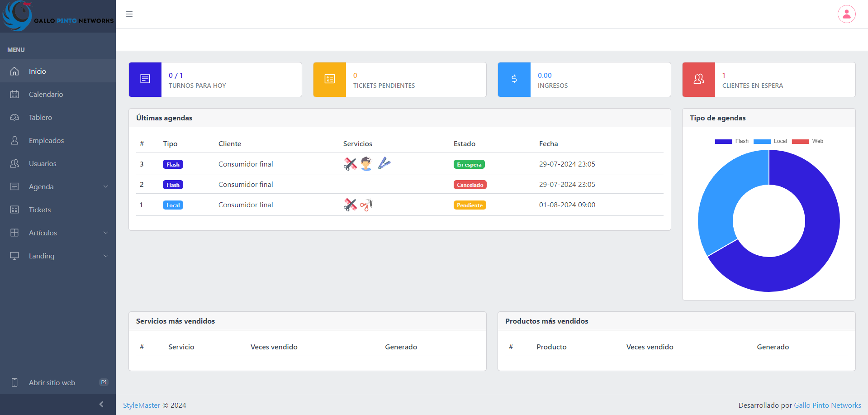868x415 pixels.
Task: Open the user profile avatar icon
Action: point(846,14)
